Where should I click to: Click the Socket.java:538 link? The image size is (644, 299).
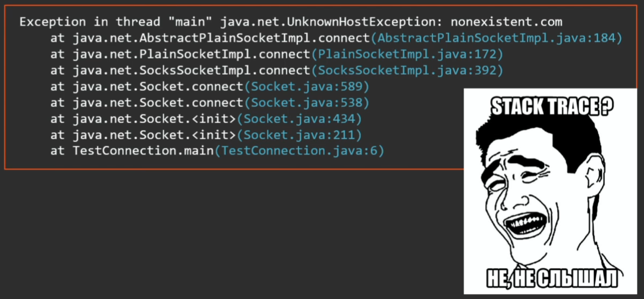[x=306, y=103]
